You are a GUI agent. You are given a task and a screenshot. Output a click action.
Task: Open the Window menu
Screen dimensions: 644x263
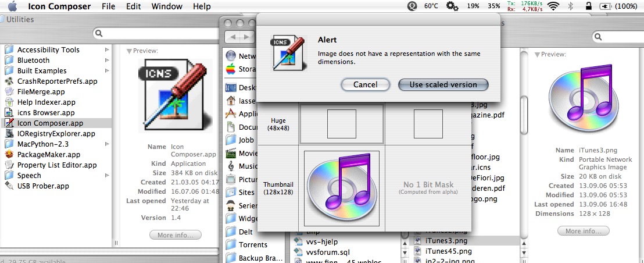click(x=167, y=6)
